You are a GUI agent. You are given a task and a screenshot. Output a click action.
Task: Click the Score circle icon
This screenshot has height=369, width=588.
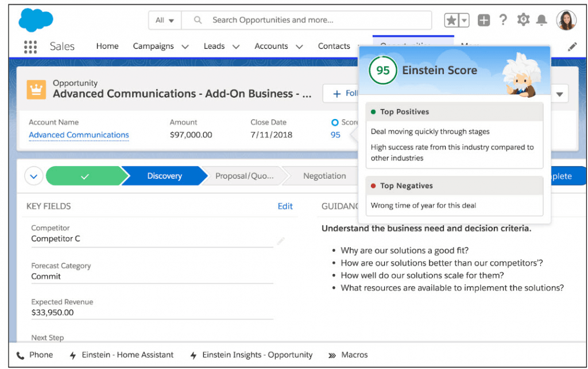point(335,122)
